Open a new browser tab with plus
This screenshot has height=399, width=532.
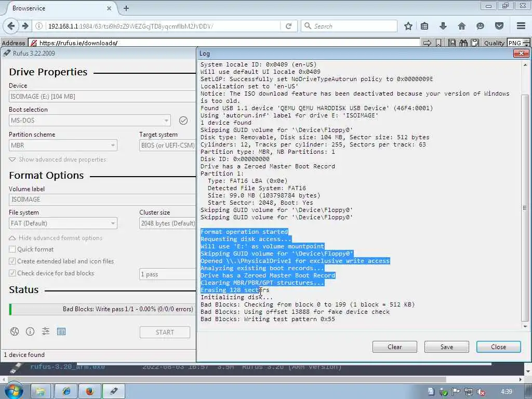click(126, 8)
